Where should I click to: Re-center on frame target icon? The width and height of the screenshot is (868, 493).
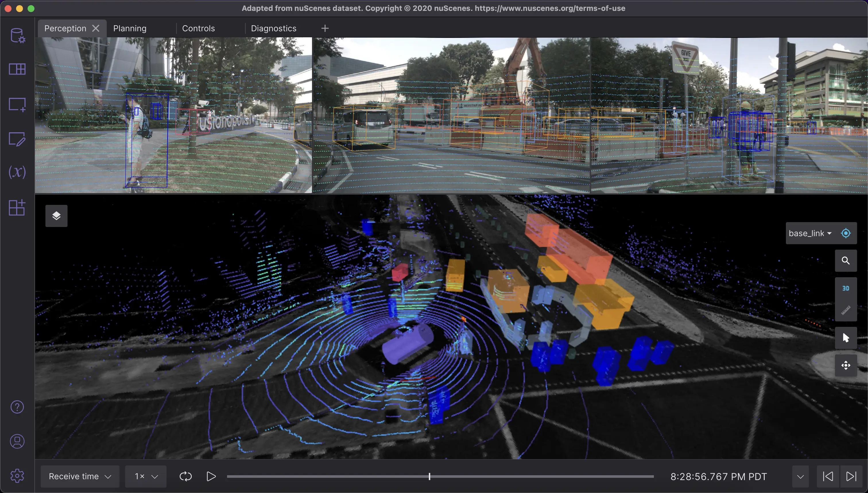[846, 233]
